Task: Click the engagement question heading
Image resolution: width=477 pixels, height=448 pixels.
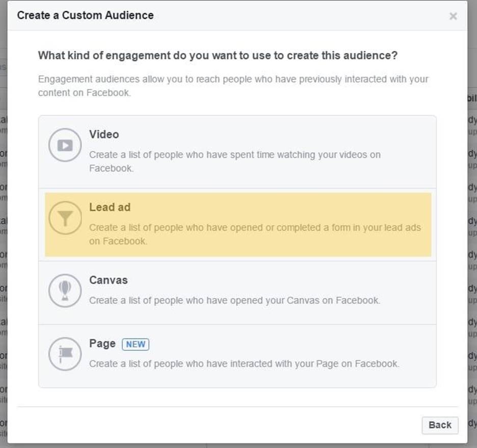Action: click(x=218, y=55)
